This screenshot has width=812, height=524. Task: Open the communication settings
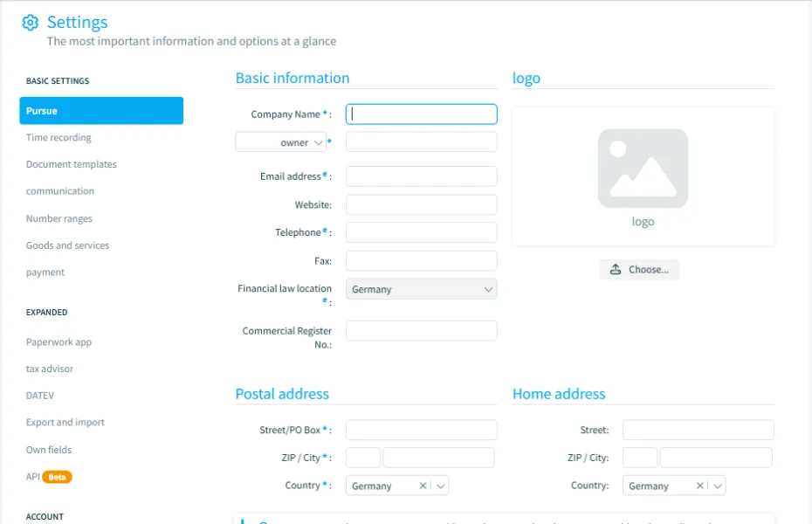[60, 191]
